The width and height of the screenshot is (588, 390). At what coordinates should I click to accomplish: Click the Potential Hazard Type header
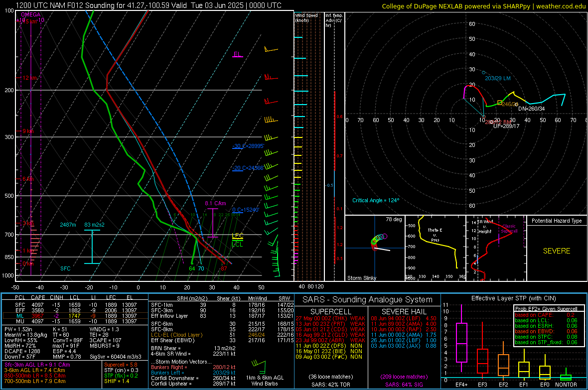click(x=557, y=221)
